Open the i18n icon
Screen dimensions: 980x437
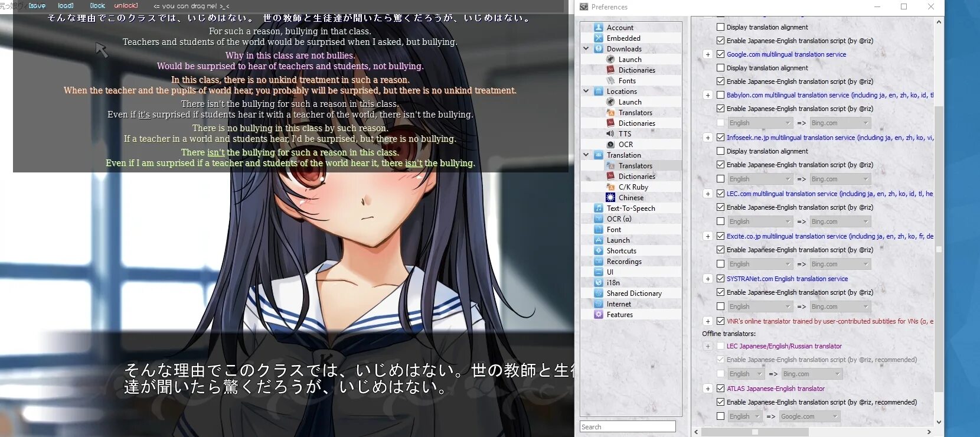(599, 283)
